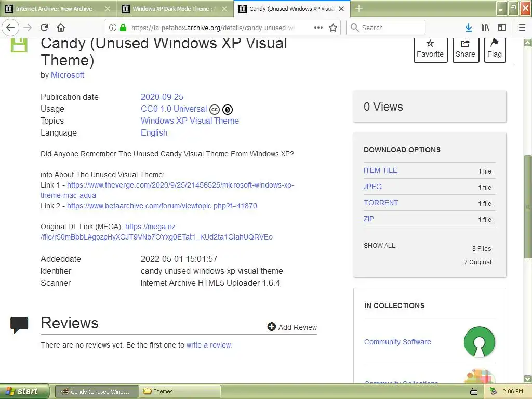The image size is (532, 399).
Task: Click the forward navigation arrow
Action: coord(28,28)
